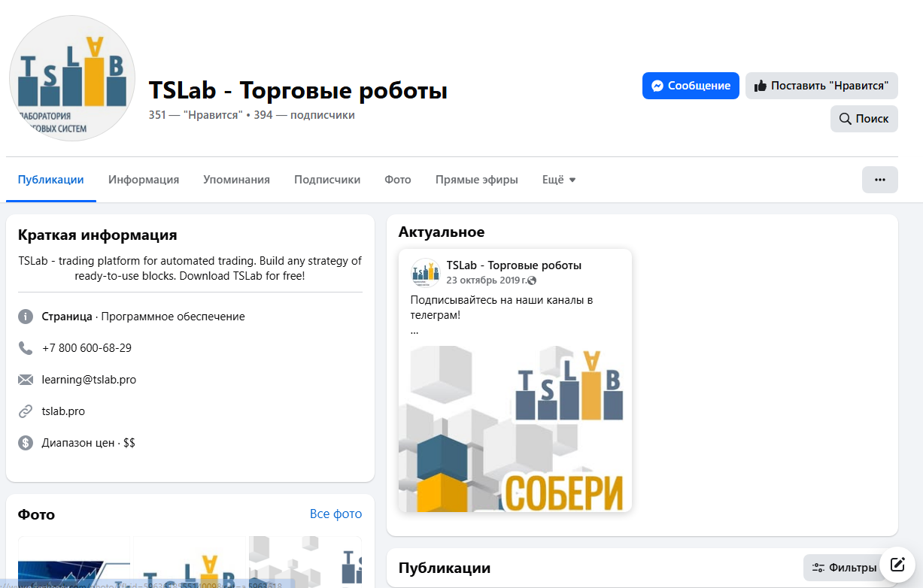Select the Публикации tab
This screenshot has height=588, width=923.
point(51,180)
